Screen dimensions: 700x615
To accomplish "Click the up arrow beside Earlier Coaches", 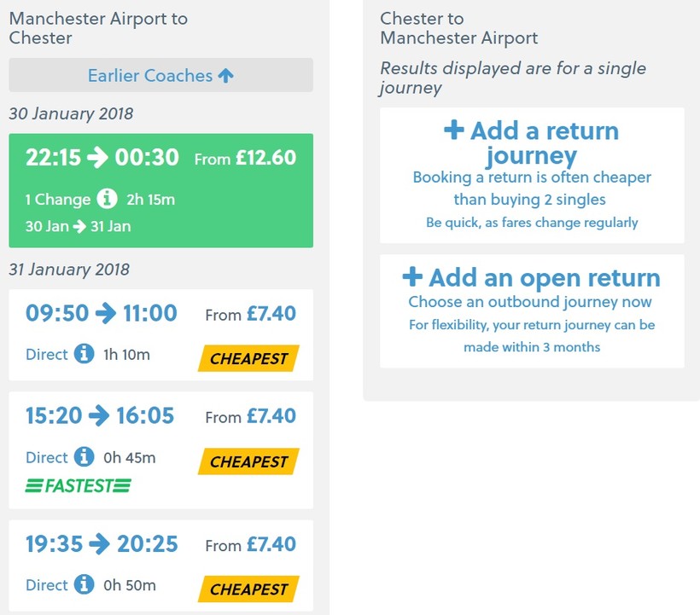I will tap(225, 75).
